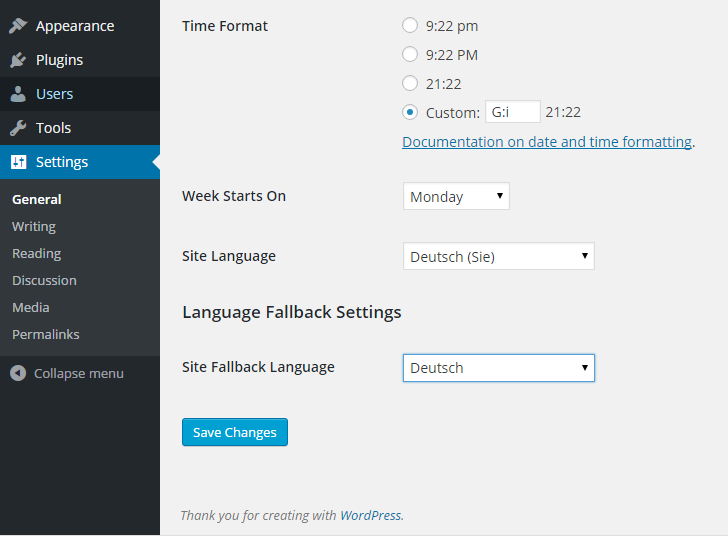Click the Settings sliders icon
728x536 pixels.
pyautogui.click(x=19, y=162)
